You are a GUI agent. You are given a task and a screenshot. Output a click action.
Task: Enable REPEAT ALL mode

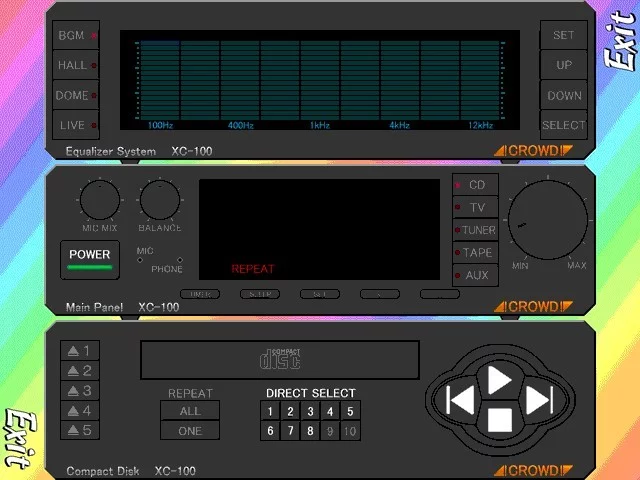coord(190,411)
